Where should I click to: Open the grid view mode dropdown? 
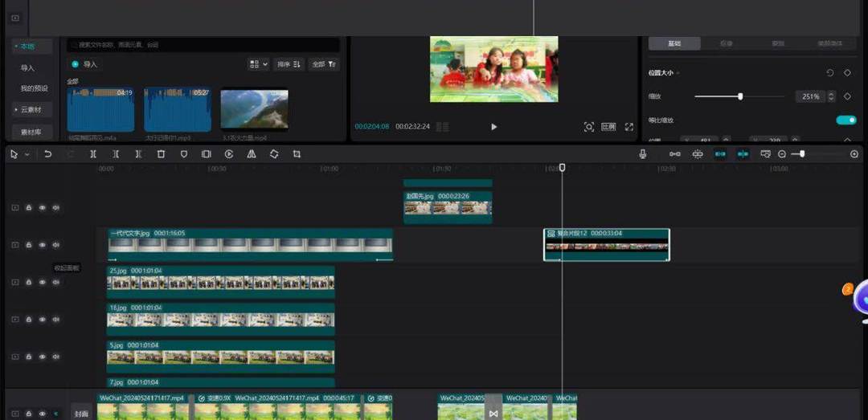tap(259, 64)
